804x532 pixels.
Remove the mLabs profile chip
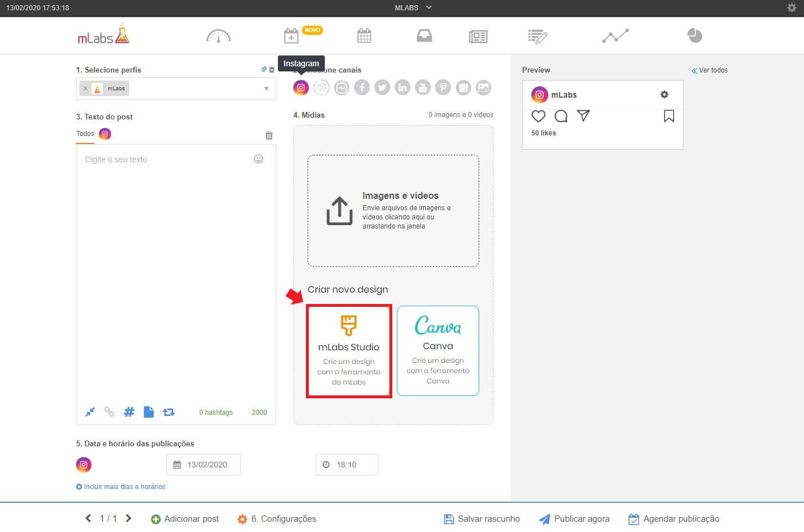click(85, 89)
